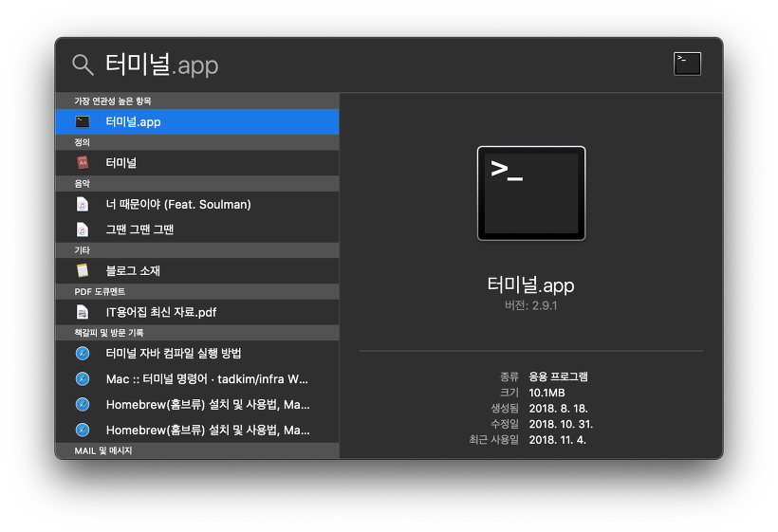This screenshot has height=532, width=778.
Task: Click the Spotlight magnifying glass icon
Action: (x=83, y=64)
